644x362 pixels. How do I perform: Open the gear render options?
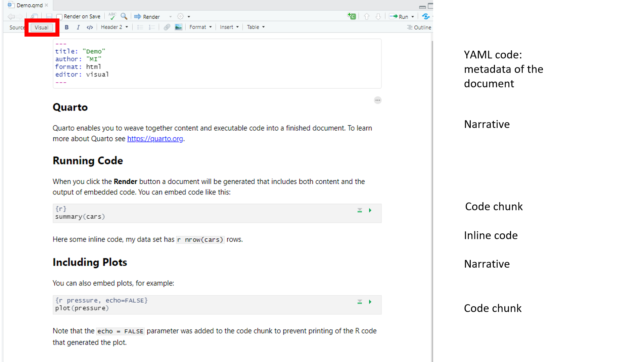tap(180, 16)
